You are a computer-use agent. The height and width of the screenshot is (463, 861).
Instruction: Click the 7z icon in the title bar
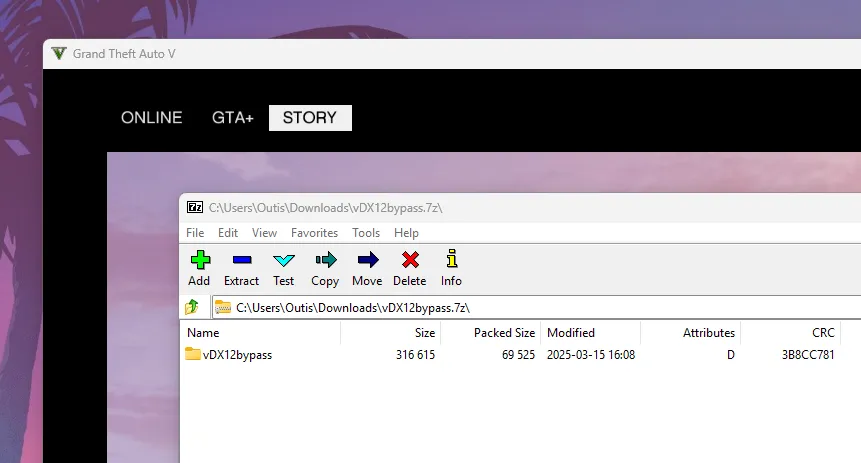195,207
